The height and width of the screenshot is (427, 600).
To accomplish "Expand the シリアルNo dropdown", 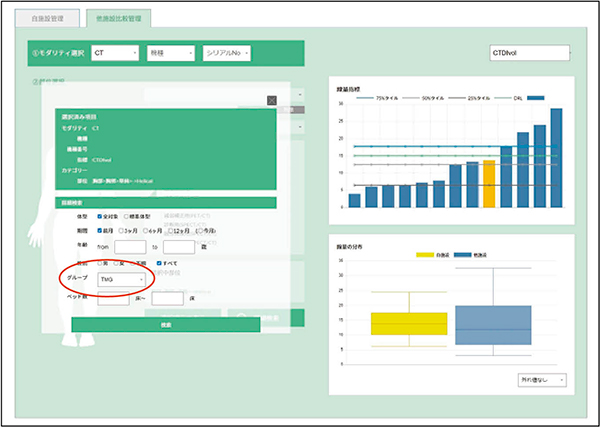I will pyautogui.click(x=226, y=53).
